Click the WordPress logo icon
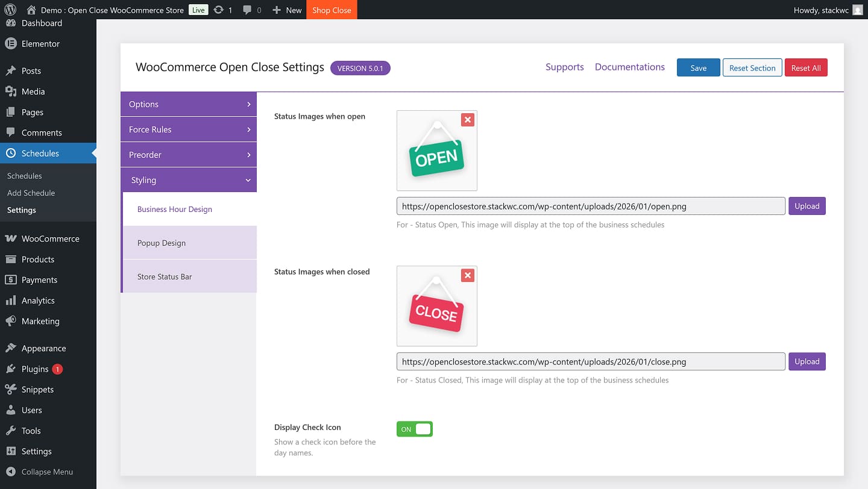Viewport: 868px width, 489px height. [x=10, y=10]
